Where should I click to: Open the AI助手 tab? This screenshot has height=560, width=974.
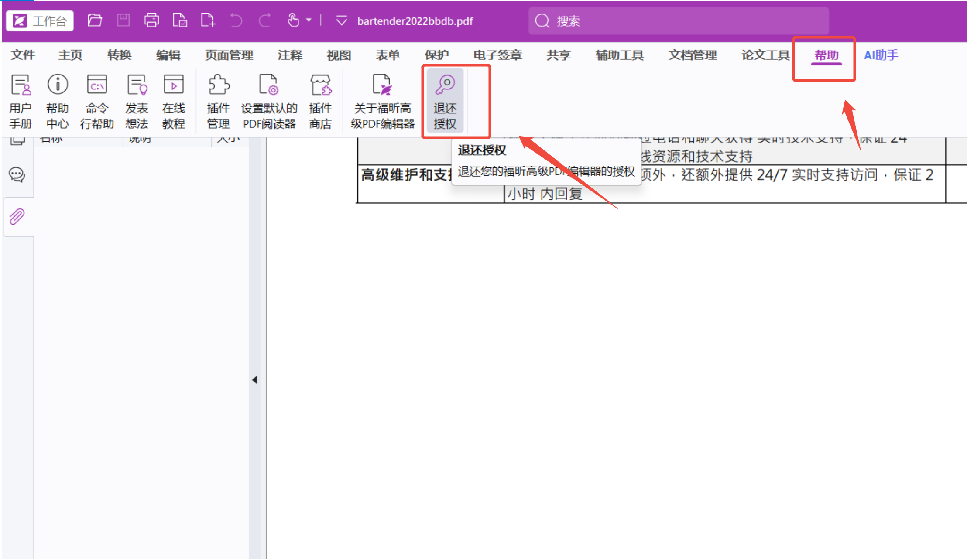click(881, 55)
